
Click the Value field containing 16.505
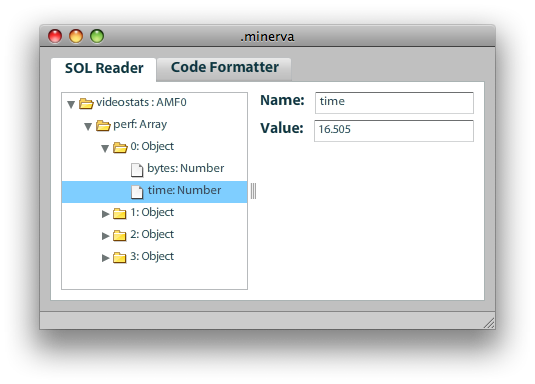[394, 130]
